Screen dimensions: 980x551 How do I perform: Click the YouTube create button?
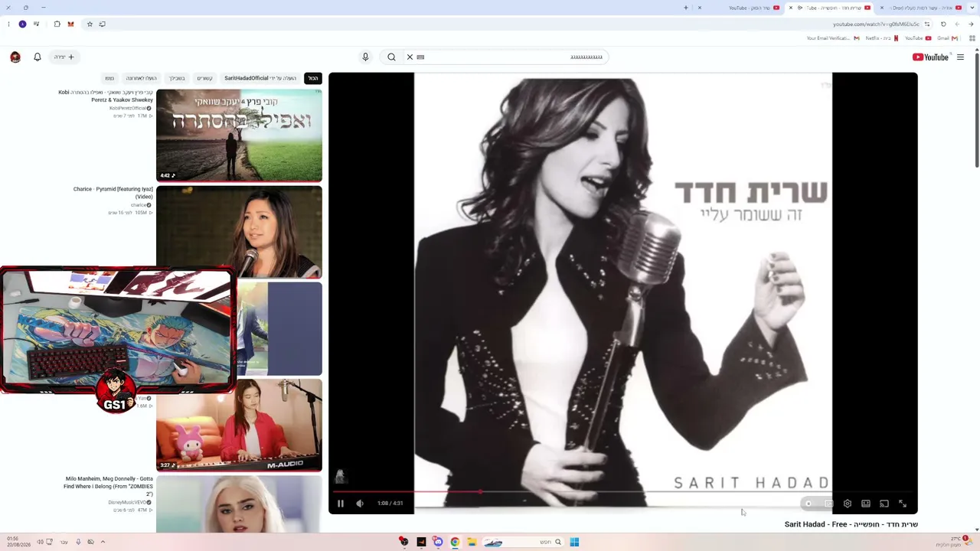(64, 57)
